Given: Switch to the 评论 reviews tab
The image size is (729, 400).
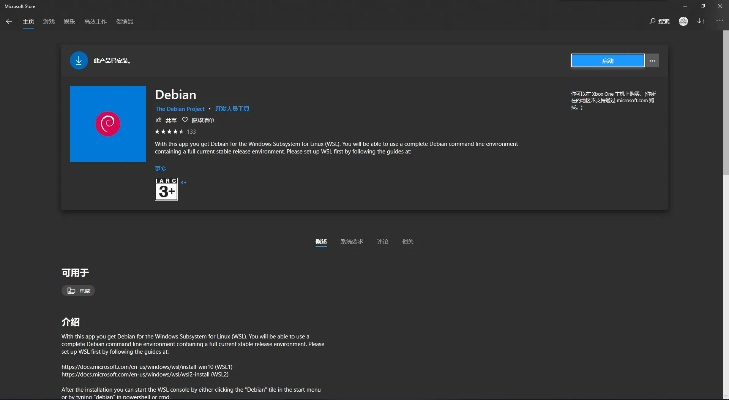Looking at the screenshot, I should (x=382, y=242).
